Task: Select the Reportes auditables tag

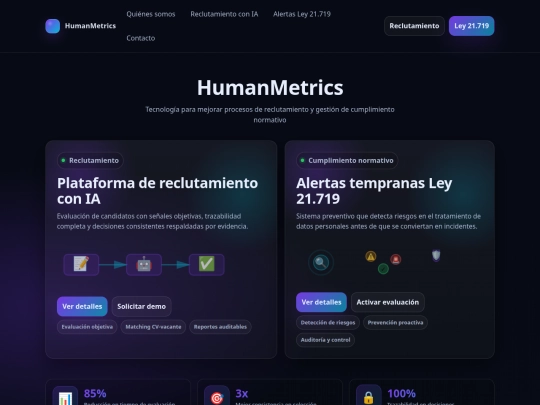Action: coord(220,327)
